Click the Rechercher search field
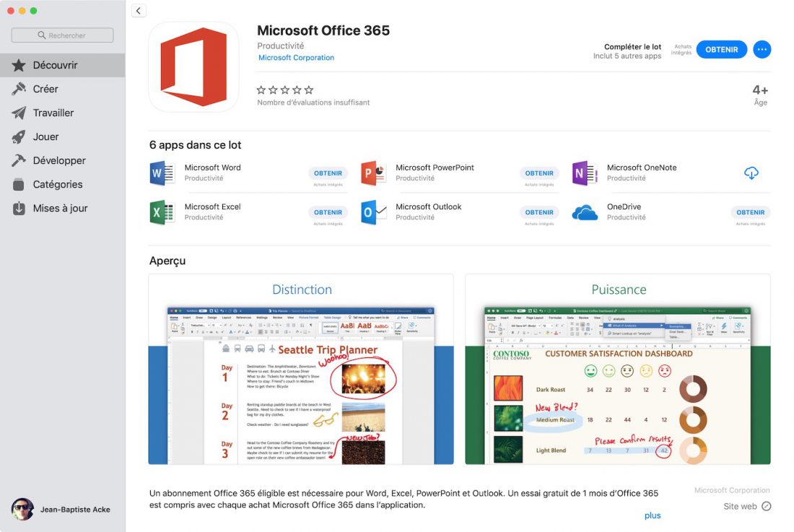This screenshot has width=794, height=532. coord(62,34)
